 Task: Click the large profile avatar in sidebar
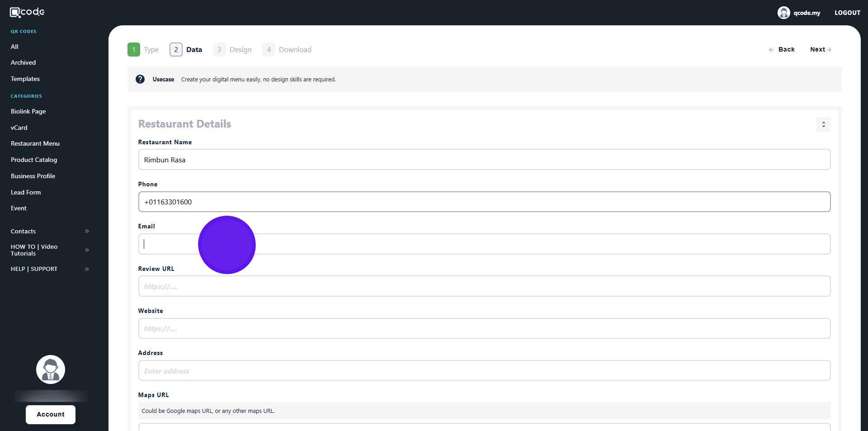(x=51, y=369)
